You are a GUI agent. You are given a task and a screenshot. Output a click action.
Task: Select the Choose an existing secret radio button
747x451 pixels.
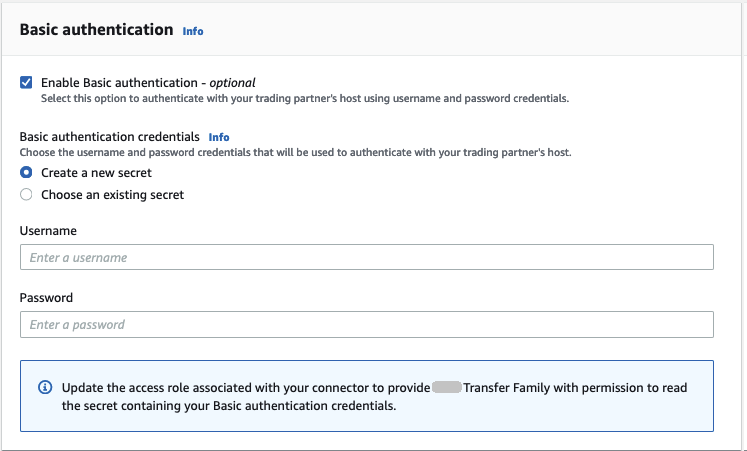(26, 195)
